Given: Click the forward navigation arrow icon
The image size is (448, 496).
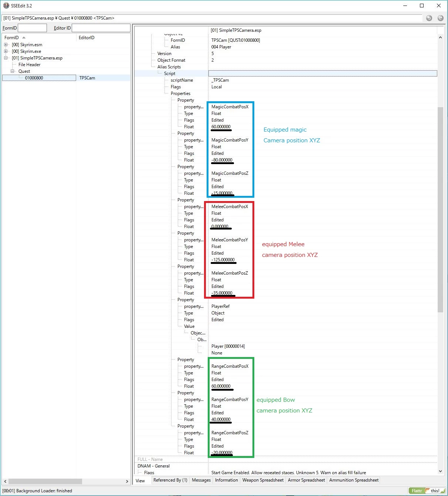Looking at the screenshot, I should [440, 18].
